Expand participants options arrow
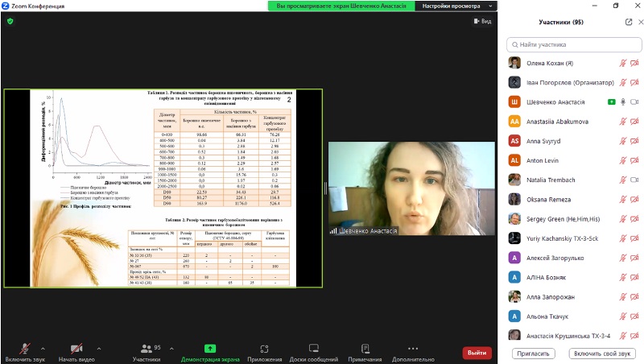The image size is (644, 364). [171, 349]
